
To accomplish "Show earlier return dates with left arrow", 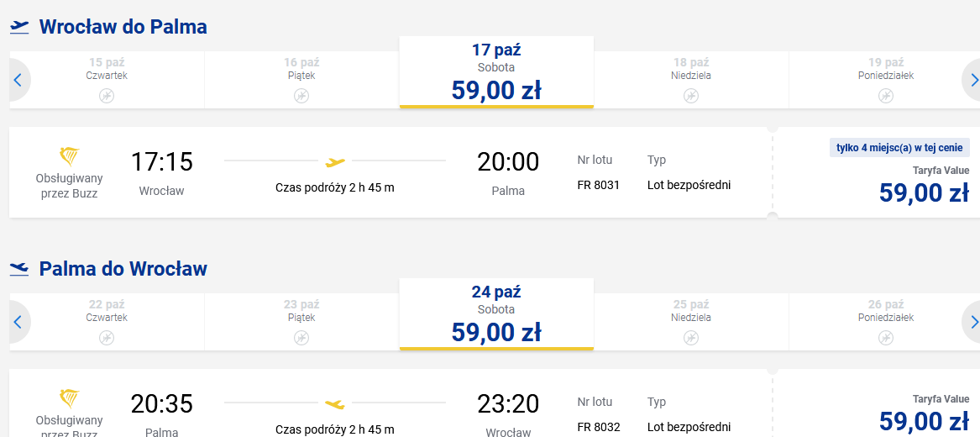I will tap(18, 322).
